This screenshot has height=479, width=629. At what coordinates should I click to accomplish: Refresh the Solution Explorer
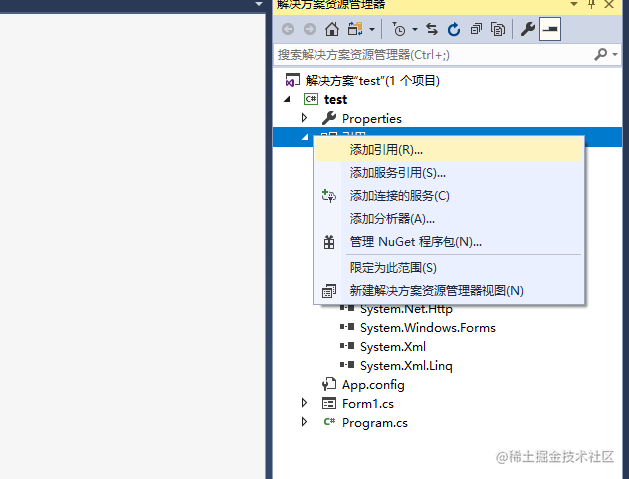tap(454, 29)
